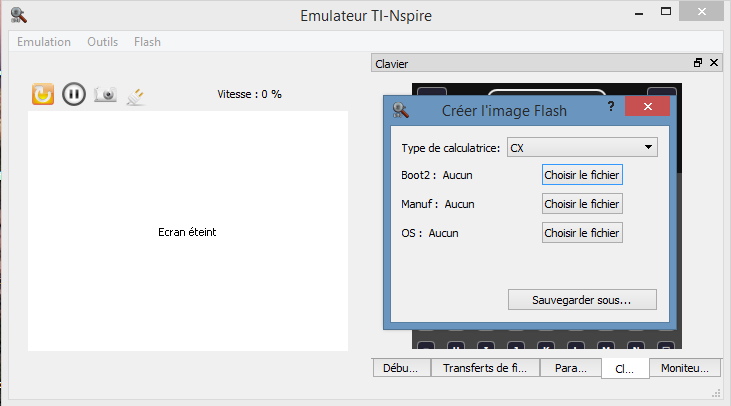The width and height of the screenshot is (731, 406).
Task: Take a screenshot with the camera icon
Action: coord(105,94)
